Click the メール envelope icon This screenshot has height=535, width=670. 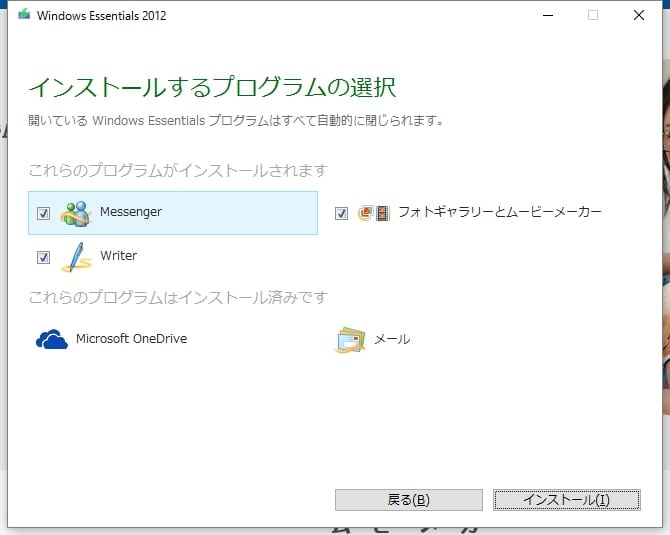350,340
